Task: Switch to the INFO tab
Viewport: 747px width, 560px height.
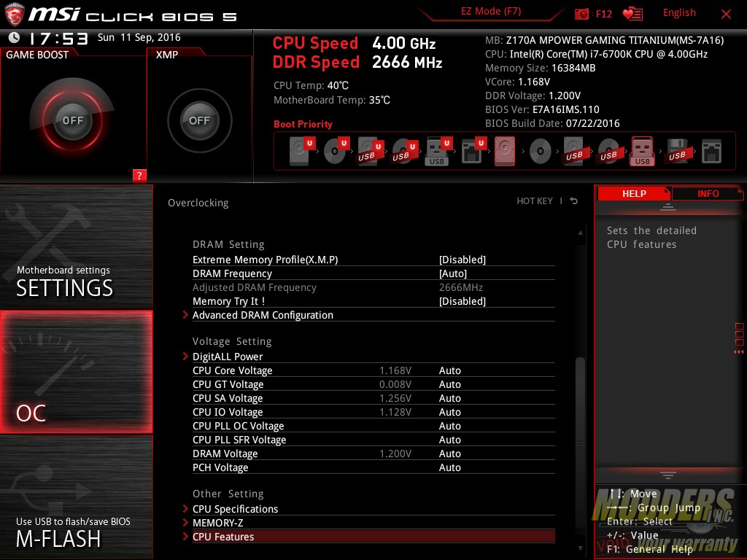Action: coord(708,193)
